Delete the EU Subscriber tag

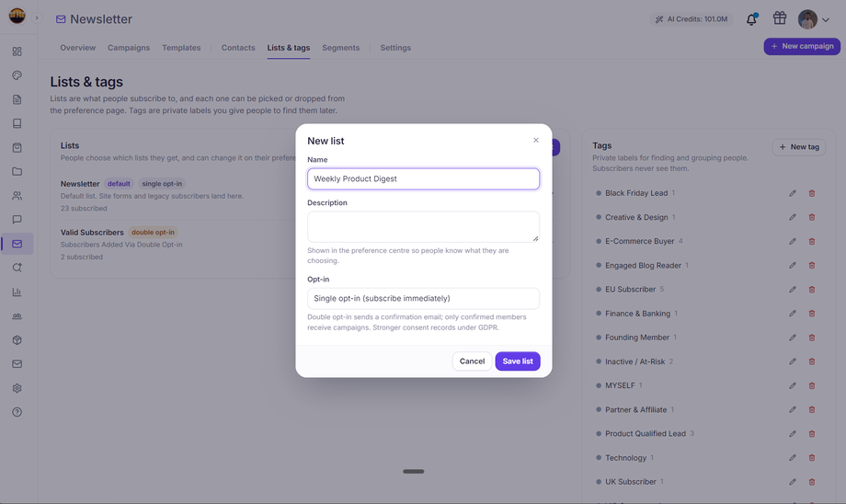click(811, 289)
